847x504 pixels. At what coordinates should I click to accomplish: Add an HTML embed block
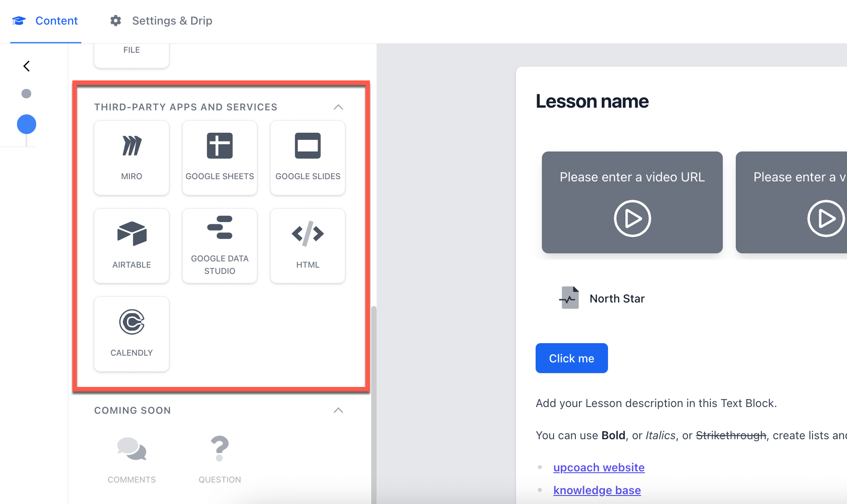pyautogui.click(x=307, y=245)
